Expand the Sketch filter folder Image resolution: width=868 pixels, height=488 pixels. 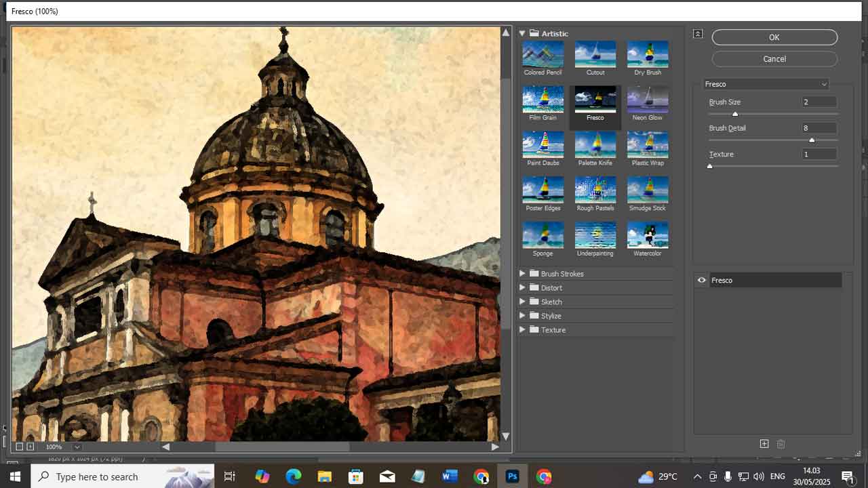pyautogui.click(x=523, y=302)
